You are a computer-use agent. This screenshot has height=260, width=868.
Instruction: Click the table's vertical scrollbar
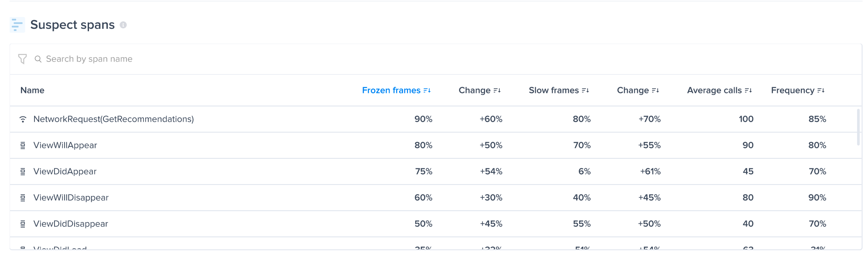tap(858, 127)
